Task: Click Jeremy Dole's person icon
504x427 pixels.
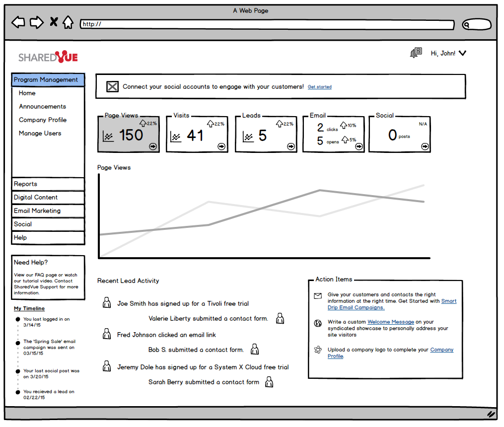Action: click(x=107, y=365)
